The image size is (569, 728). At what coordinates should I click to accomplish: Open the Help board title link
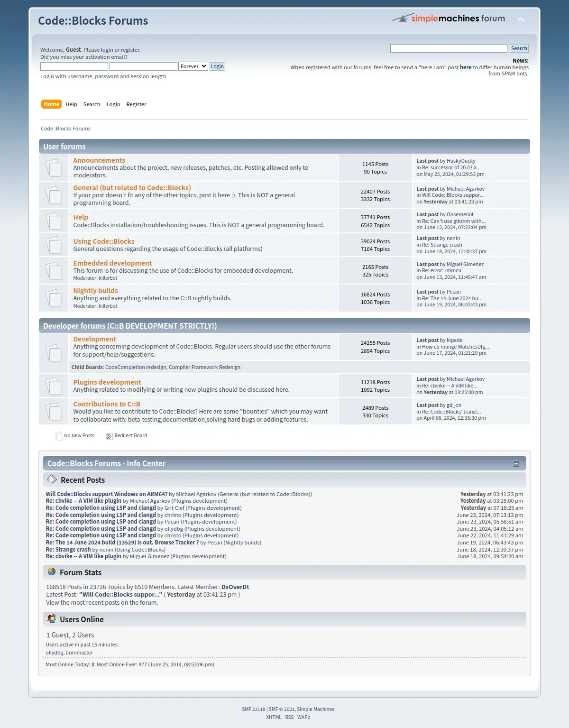point(81,217)
